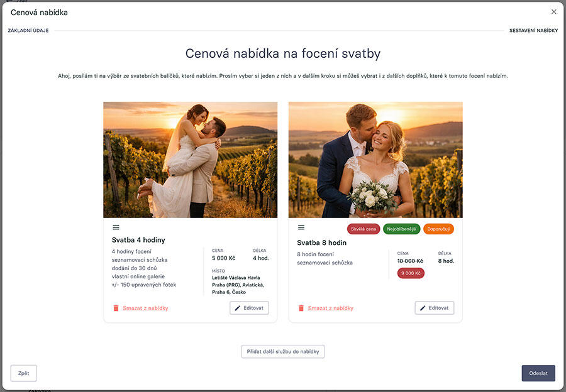Open the Svatba 8 hodin photo
This screenshot has height=392, width=566.
tap(375, 160)
